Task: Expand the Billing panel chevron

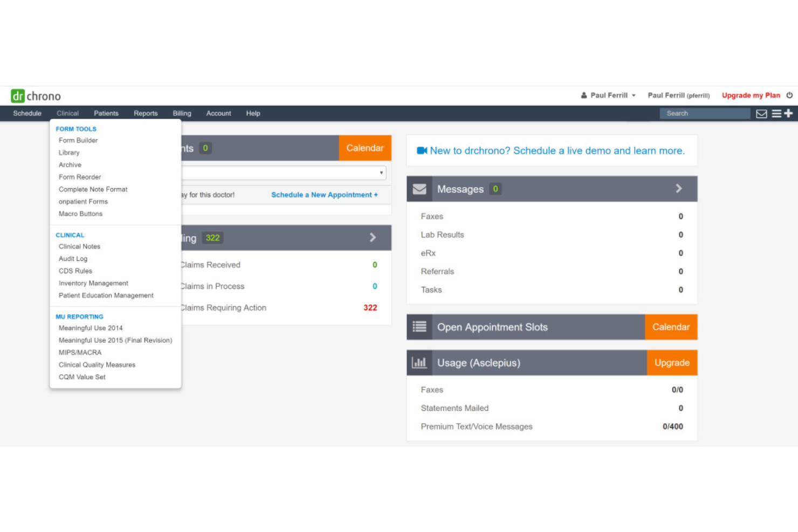Action: click(x=373, y=237)
